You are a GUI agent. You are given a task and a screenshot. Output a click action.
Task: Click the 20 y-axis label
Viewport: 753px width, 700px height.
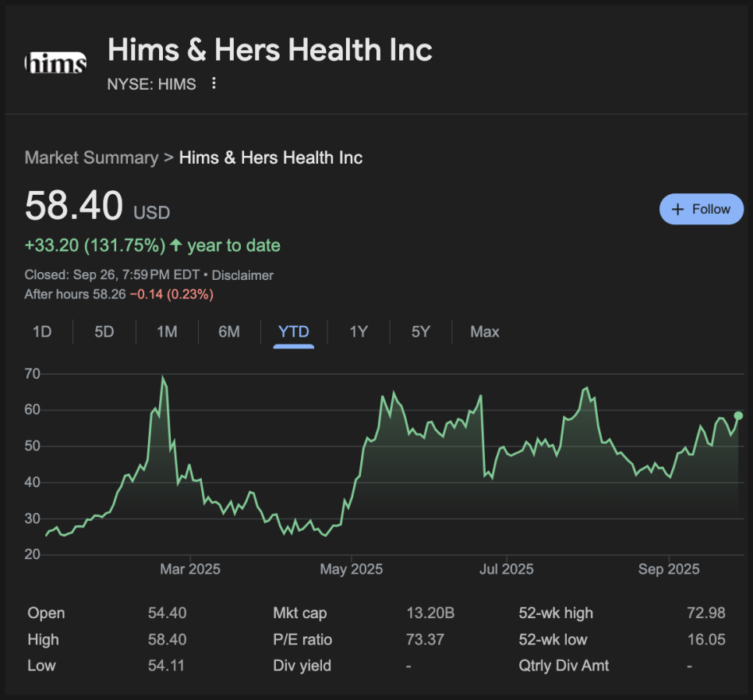pyautogui.click(x=33, y=554)
